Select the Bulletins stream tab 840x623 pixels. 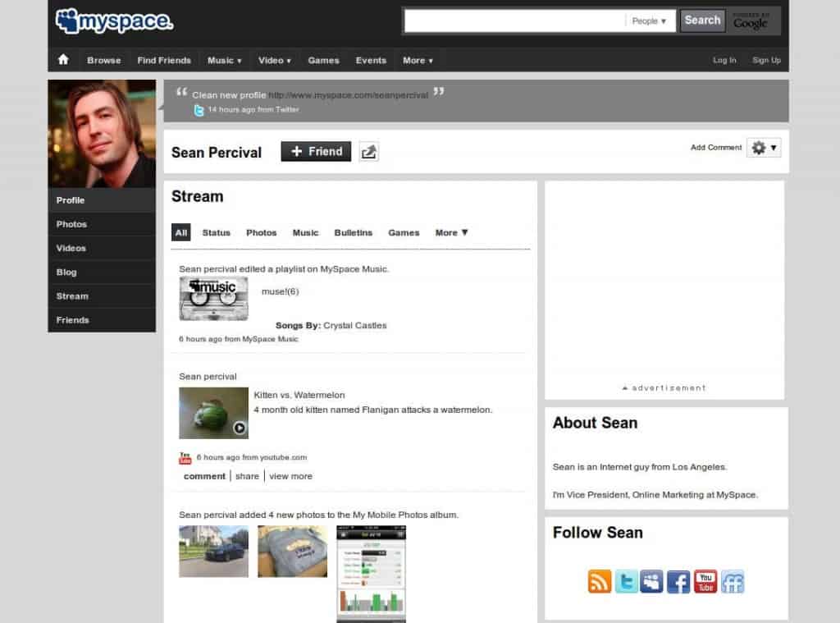[x=353, y=233]
